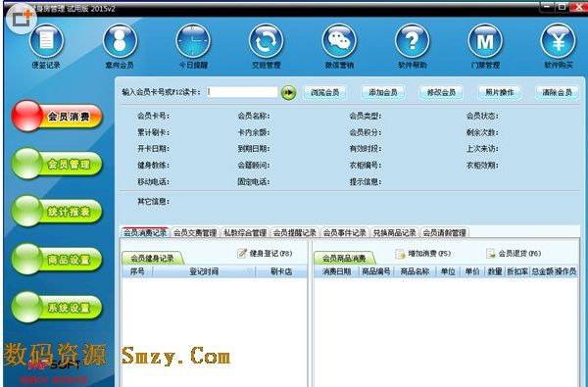
Task: Click the 商品名称 column header
Action: [x=415, y=271]
